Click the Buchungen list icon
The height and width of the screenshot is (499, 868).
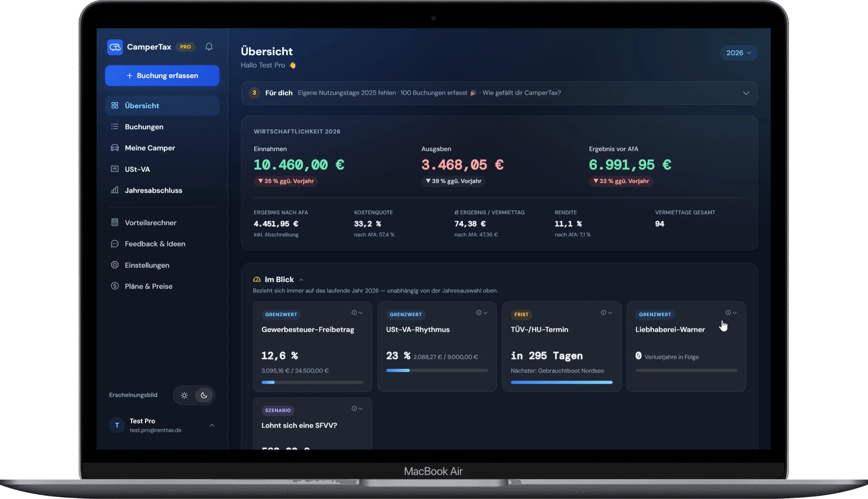(x=115, y=127)
